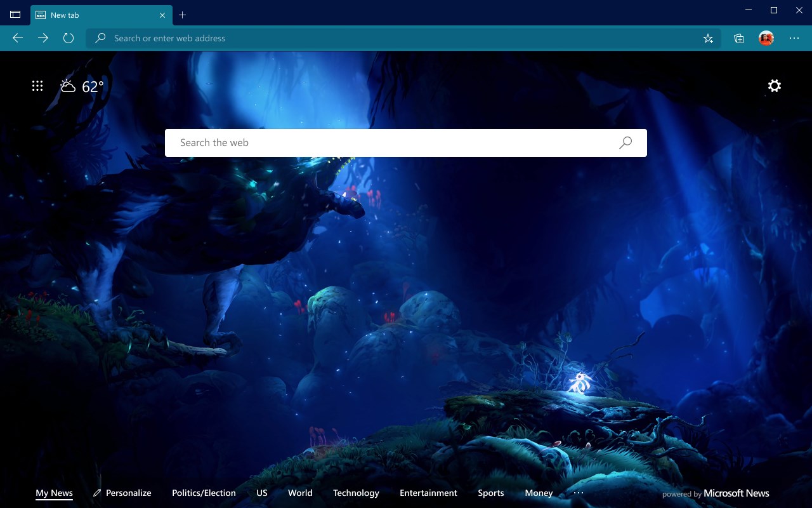Select the New tab browser tab

coord(101,15)
